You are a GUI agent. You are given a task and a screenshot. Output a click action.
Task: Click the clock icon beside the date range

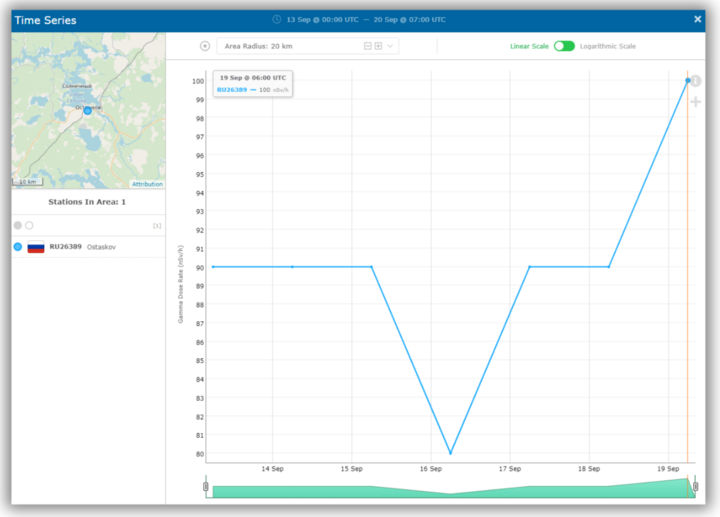click(278, 19)
